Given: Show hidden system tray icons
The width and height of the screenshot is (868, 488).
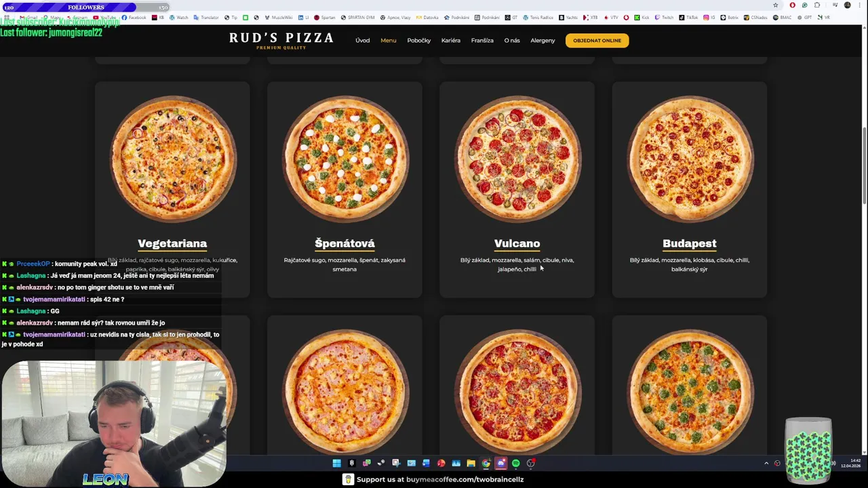Looking at the screenshot, I should [x=766, y=464].
